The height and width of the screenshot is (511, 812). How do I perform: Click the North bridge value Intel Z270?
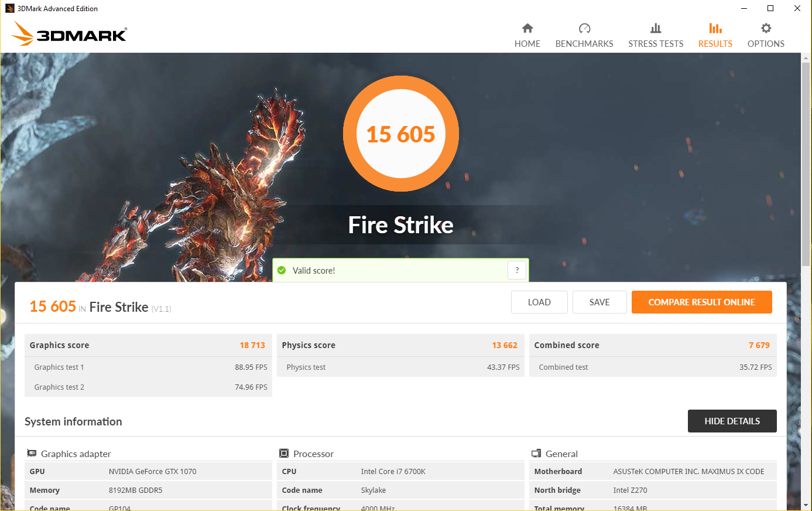[631, 490]
